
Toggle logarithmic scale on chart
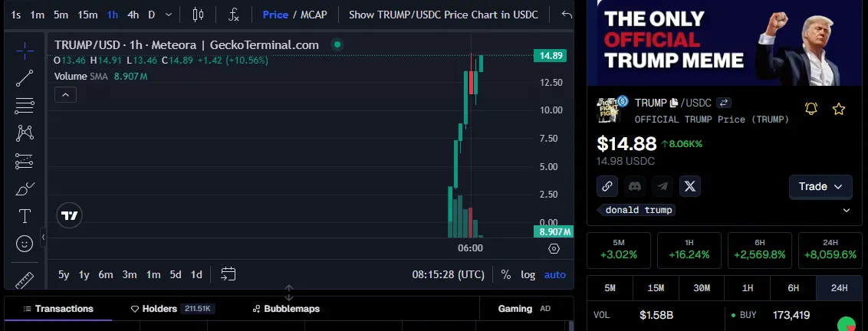528,274
